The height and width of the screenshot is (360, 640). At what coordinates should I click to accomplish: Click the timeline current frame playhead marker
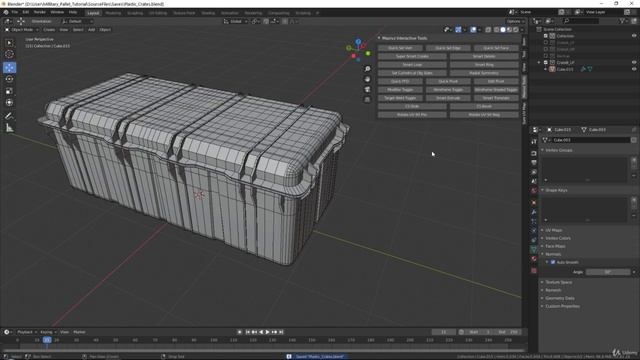[x=47, y=340]
